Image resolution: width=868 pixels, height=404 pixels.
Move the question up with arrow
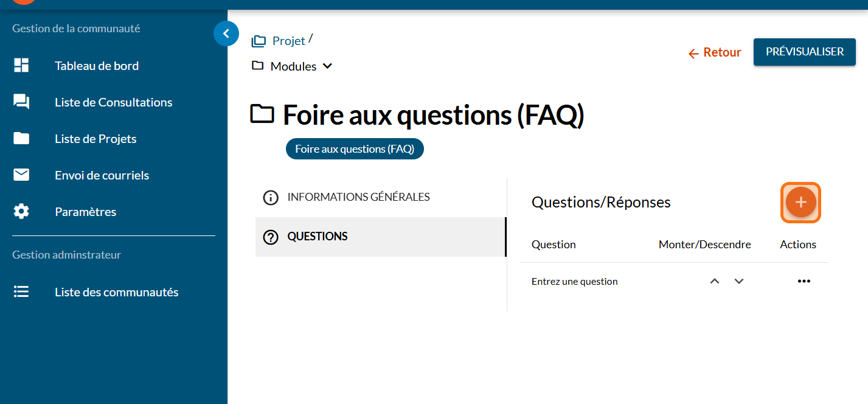[x=715, y=281]
